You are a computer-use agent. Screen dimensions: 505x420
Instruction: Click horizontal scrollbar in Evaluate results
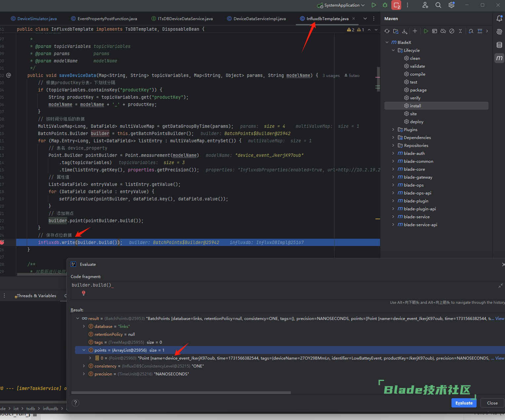(x=181, y=393)
